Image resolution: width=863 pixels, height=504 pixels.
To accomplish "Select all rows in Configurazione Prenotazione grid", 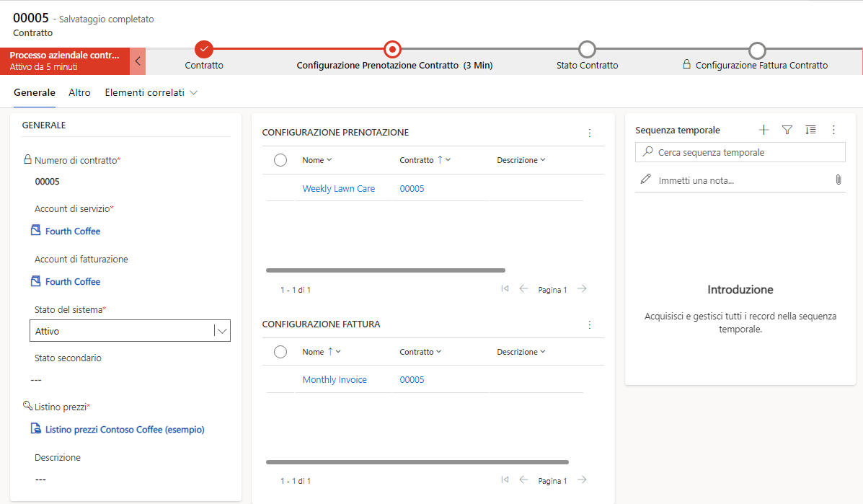I will point(280,160).
